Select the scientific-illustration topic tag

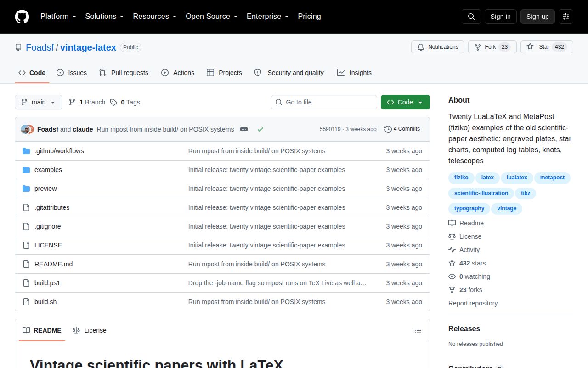(481, 193)
